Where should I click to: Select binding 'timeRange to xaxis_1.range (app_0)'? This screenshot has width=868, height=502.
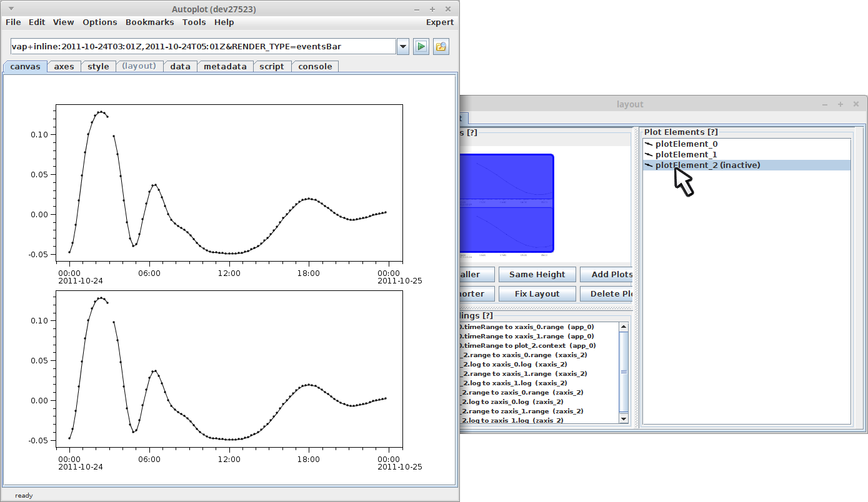(539, 336)
